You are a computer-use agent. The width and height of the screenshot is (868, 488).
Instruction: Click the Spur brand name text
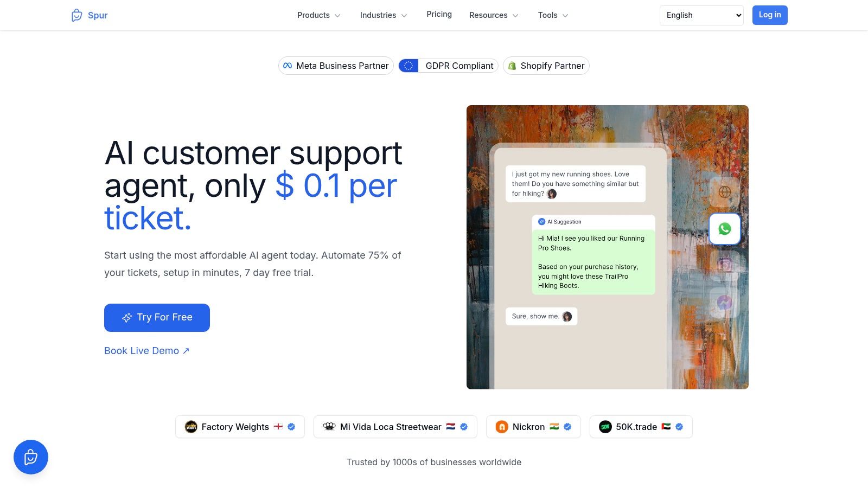(x=98, y=15)
